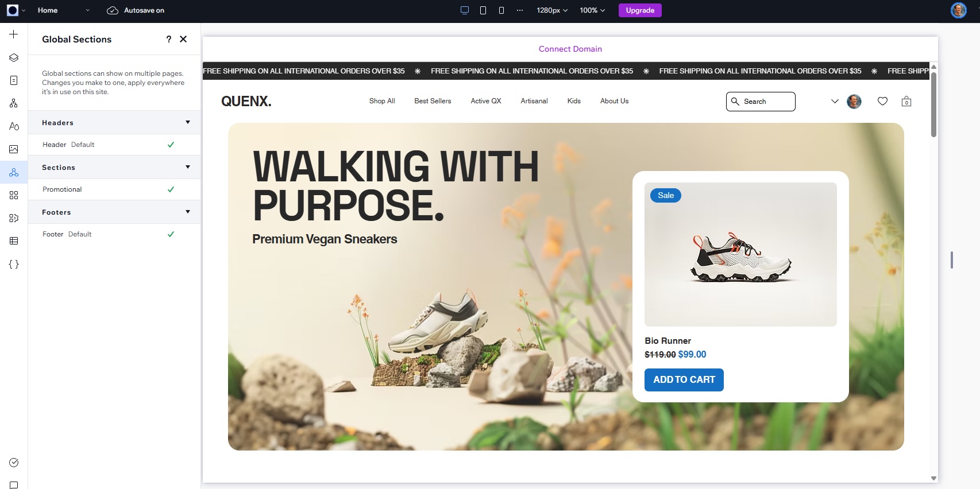Open the Add Elements plus icon

[14, 34]
